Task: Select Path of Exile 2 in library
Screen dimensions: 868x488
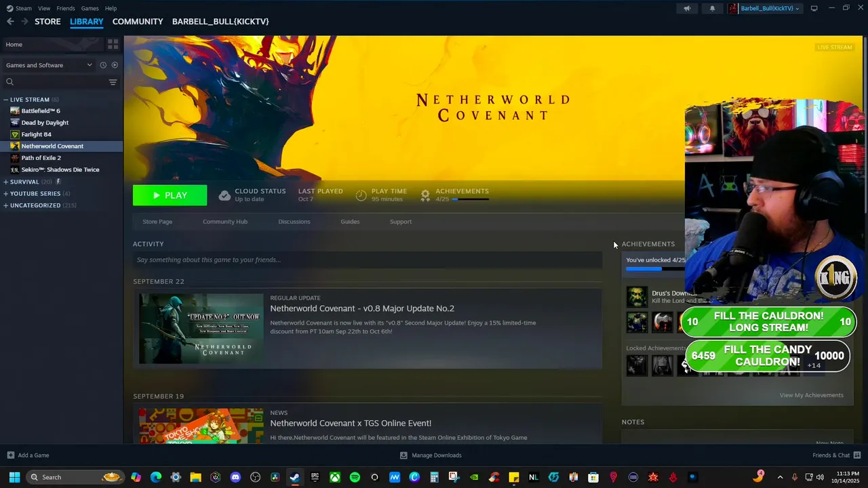Action: pos(41,158)
